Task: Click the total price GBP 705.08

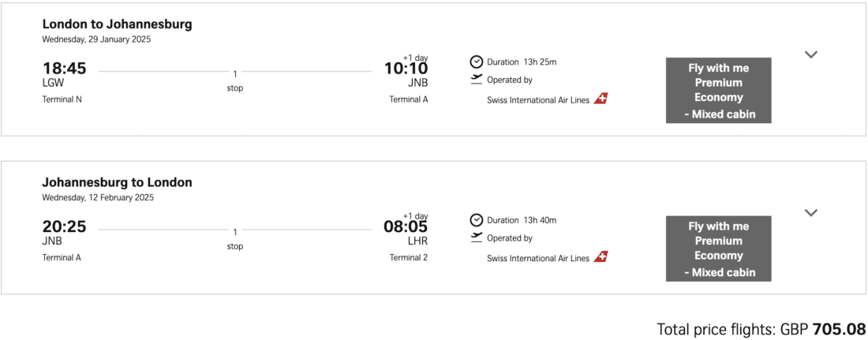Action: click(760, 329)
